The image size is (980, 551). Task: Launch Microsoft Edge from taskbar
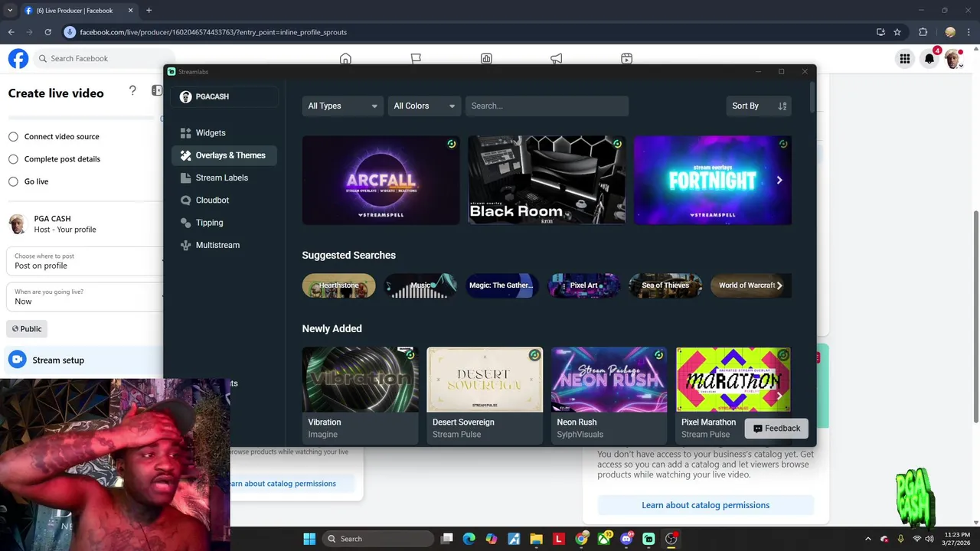click(469, 539)
